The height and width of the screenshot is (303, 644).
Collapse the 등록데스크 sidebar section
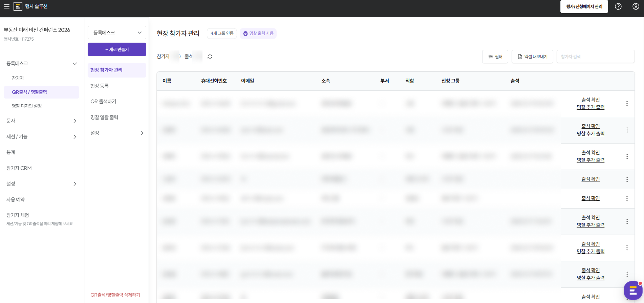pos(75,64)
